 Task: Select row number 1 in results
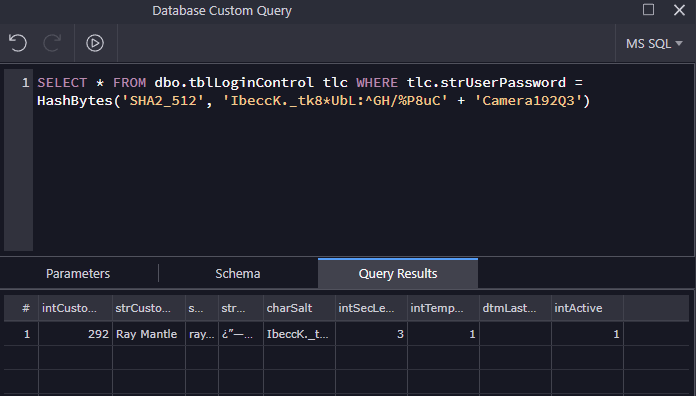[21, 334]
